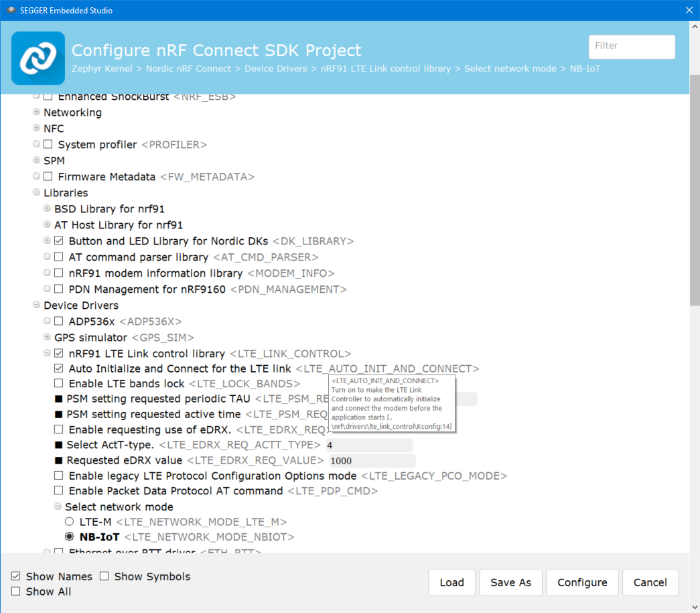
Task: Enable the System profiler checkbox
Action: pyautogui.click(x=48, y=145)
